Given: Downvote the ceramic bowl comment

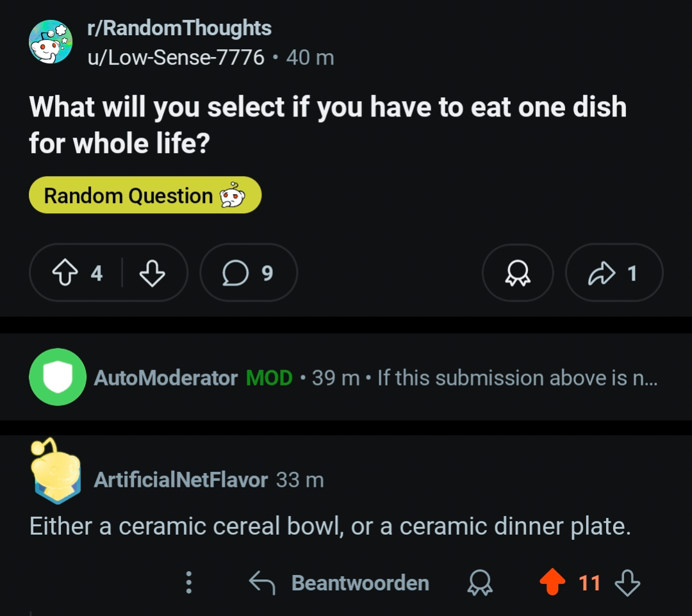Looking at the screenshot, I should (x=627, y=583).
